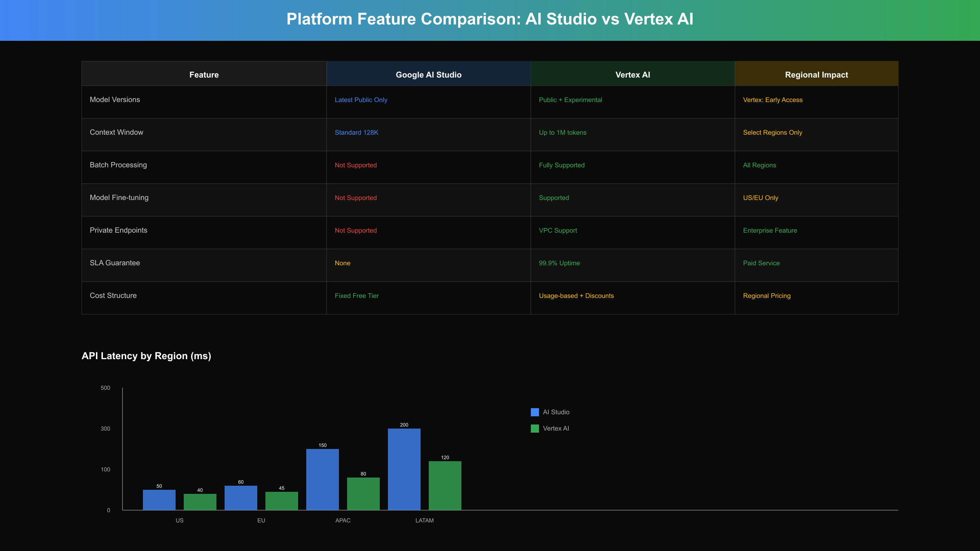The width and height of the screenshot is (980, 551).
Task: Click the AI Studio blue legend swatch
Action: click(x=535, y=412)
